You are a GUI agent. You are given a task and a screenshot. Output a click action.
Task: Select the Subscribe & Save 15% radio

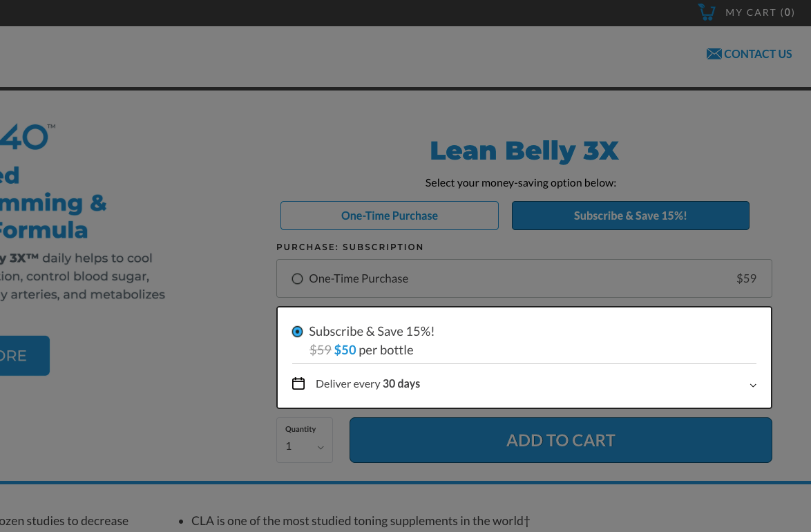pos(298,331)
